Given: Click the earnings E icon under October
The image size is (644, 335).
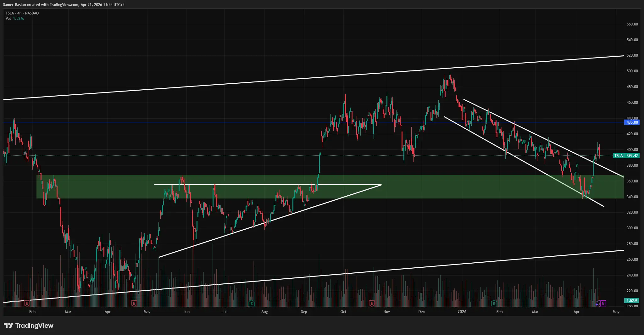Looking at the screenshot, I should point(372,303).
